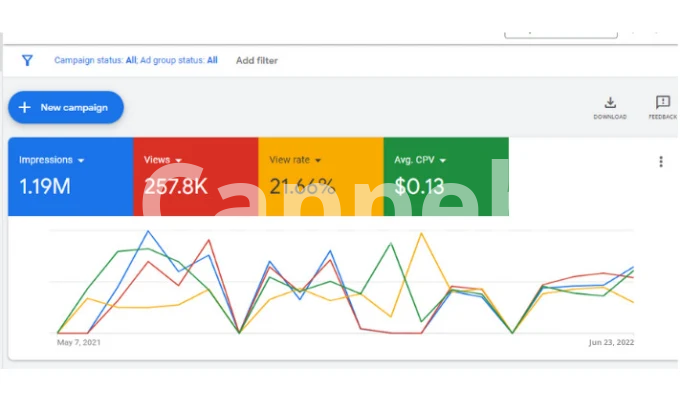680x411 pixels.
Task: Open the Avg. CPV metric dropdown
Action: tap(442, 160)
